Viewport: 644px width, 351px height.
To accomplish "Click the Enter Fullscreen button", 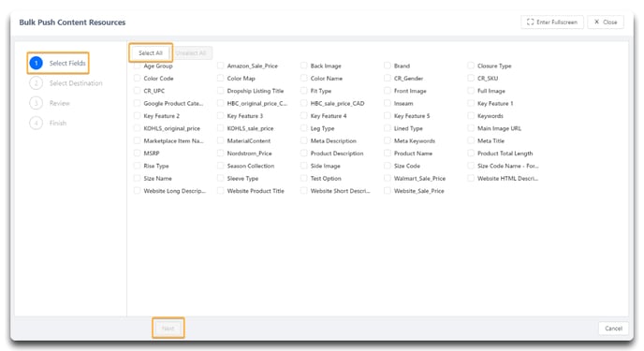I will [x=552, y=22].
